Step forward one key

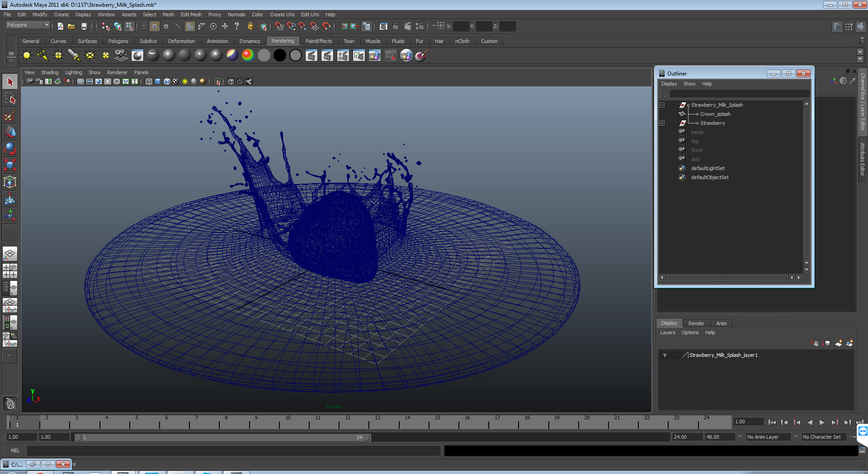(835, 422)
